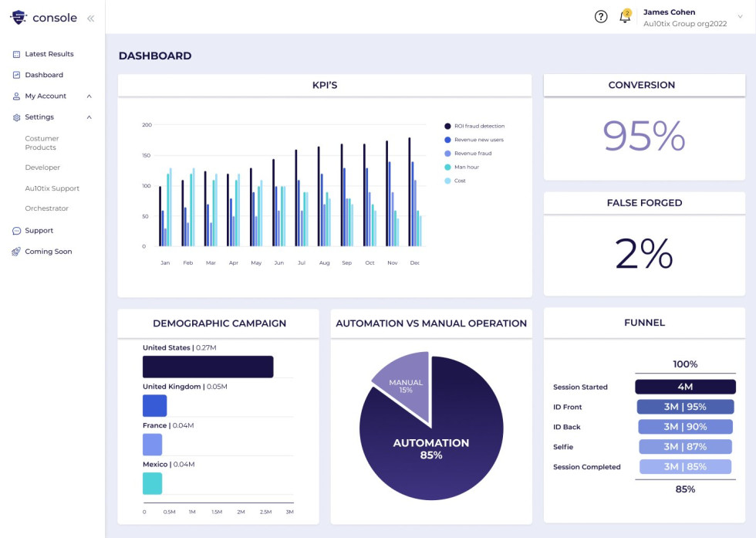
Task: Click the console shield logo
Action: click(x=19, y=17)
